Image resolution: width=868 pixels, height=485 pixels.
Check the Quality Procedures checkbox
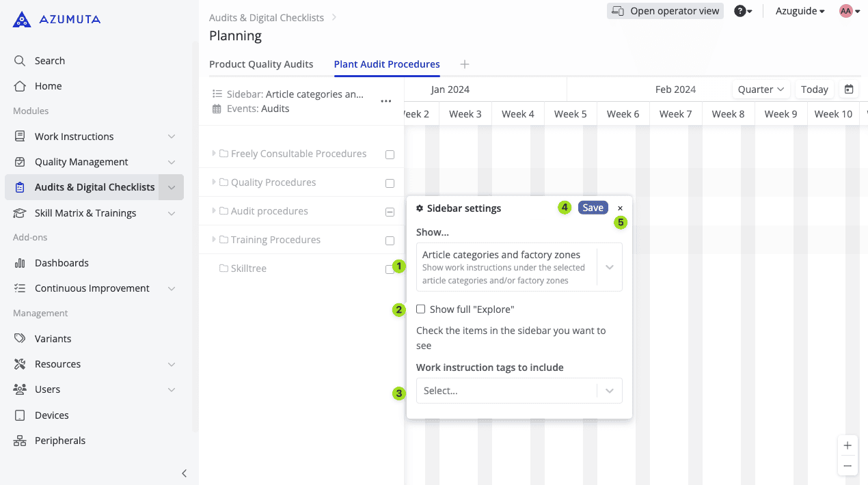coord(390,183)
